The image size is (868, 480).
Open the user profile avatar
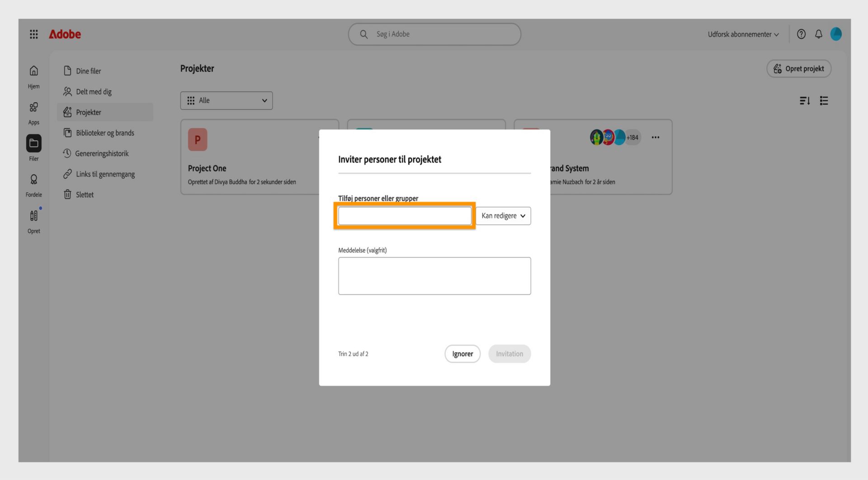pyautogui.click(x=836, y=34)
